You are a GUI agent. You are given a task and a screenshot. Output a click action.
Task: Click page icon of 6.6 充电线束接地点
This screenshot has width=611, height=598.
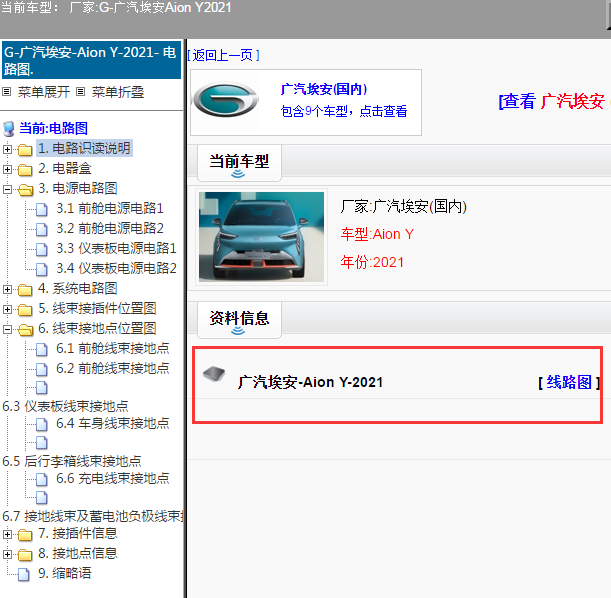tap(42, 479)
